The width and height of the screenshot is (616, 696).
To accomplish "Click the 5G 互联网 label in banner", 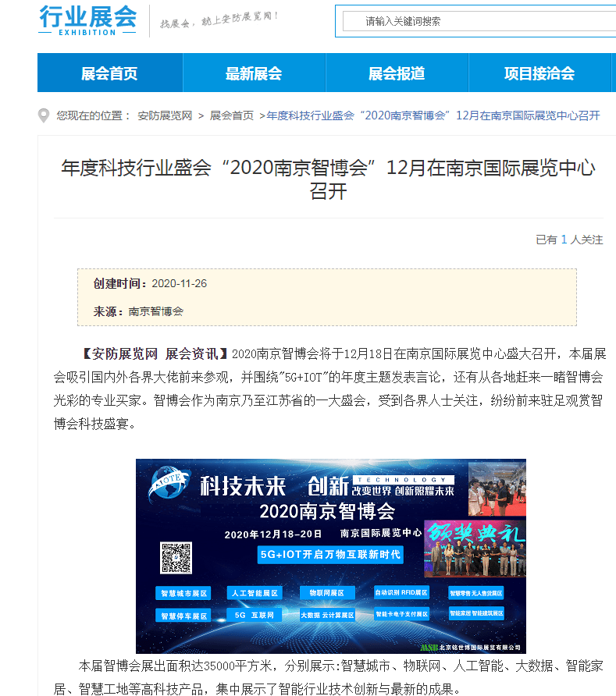I will coord(255,615).
